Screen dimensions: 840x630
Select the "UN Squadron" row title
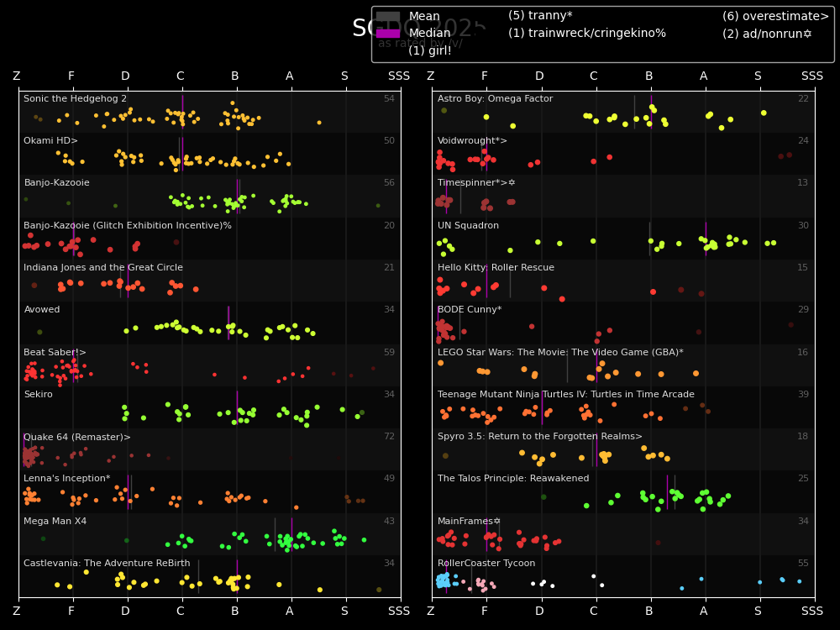pyautogui.click(x=468, y=225)
